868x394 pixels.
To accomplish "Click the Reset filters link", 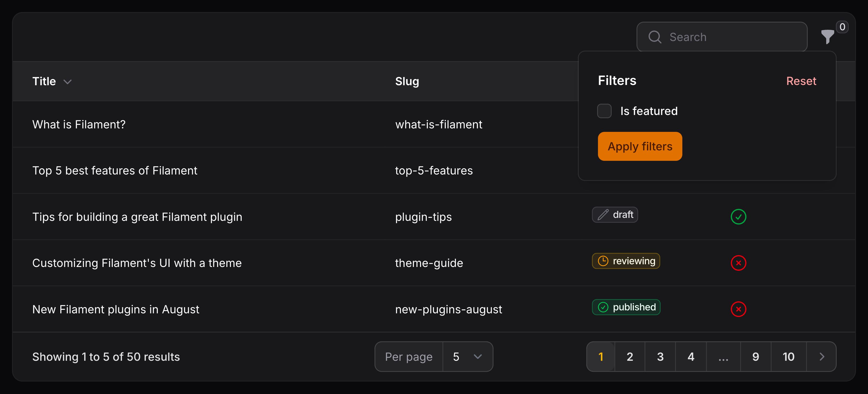I will tap(801, 81).
